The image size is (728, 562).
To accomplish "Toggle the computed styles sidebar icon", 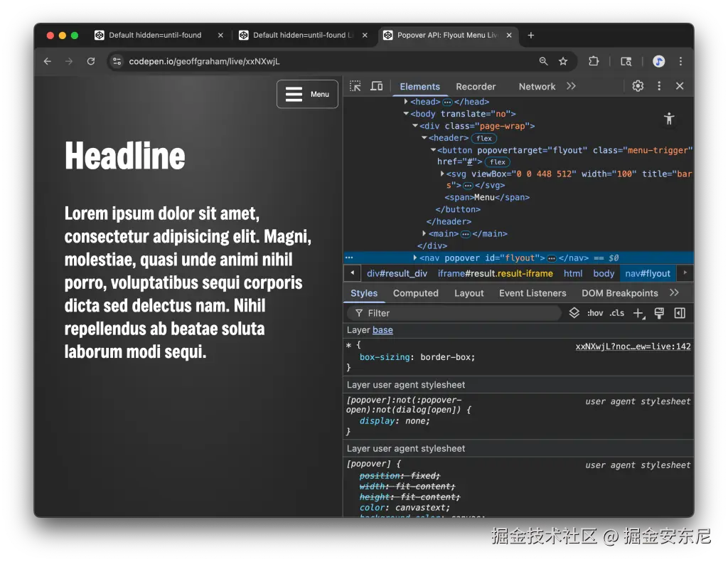I will [680, 313].
